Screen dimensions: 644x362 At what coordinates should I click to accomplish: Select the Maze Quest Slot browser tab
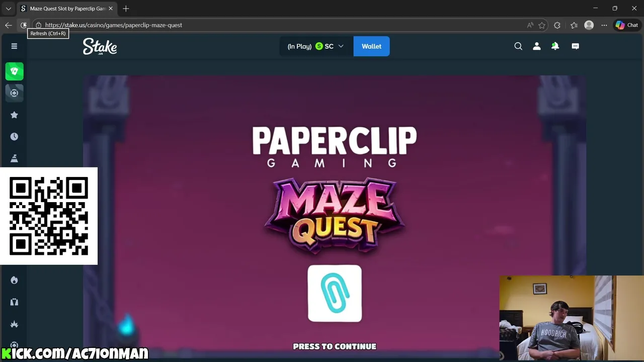(x=65, y=9)
